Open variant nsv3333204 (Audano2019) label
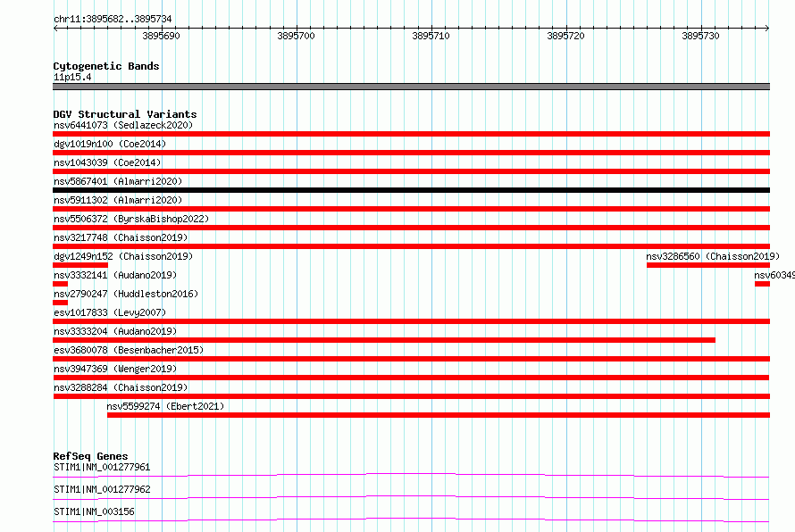This screenshot has height=532, width=795. [x=115, y=331]
